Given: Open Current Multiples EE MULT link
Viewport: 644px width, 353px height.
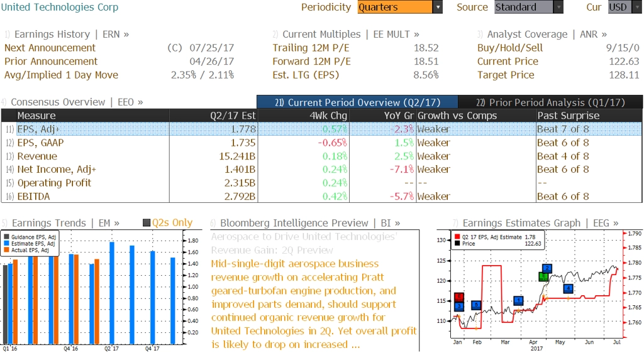Looking at the screenshot, I should [x=351, y=34].
